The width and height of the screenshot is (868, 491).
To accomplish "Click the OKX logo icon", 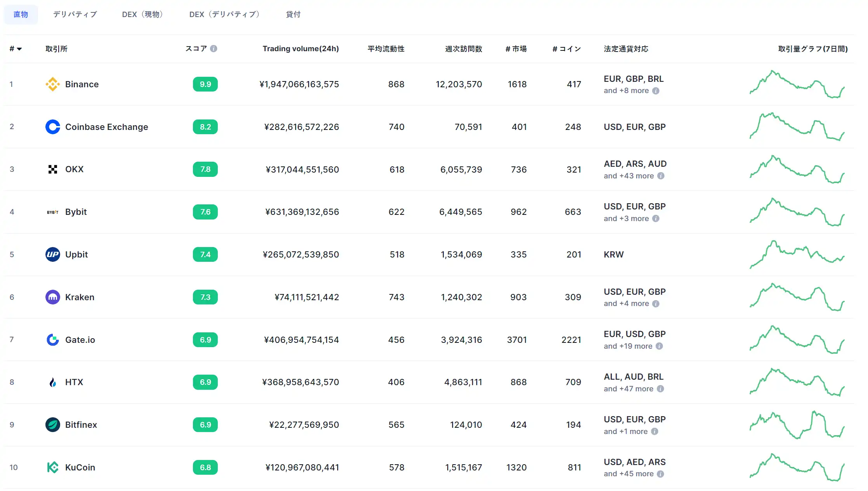I will pyautogui.click(x=52, y=169).
